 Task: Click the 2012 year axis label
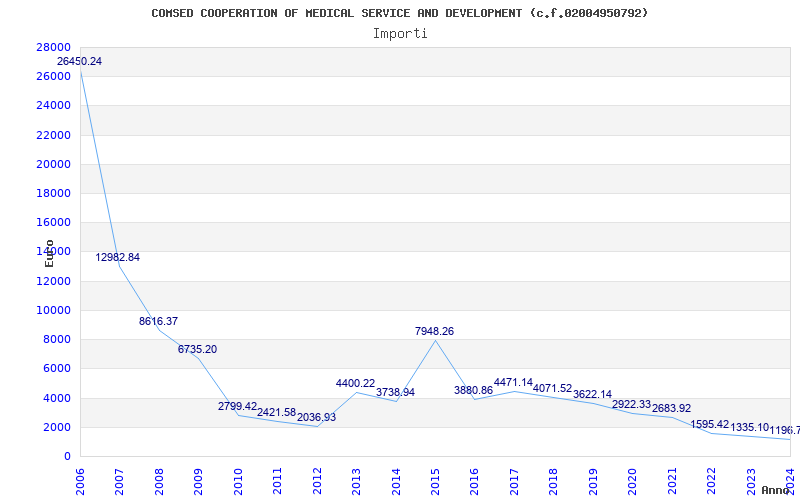point(317,482)
